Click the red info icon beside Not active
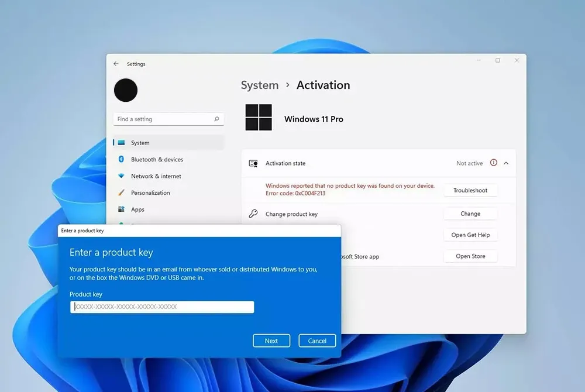Viewport: 585px width, 392px height. click(x=494, y=163)
